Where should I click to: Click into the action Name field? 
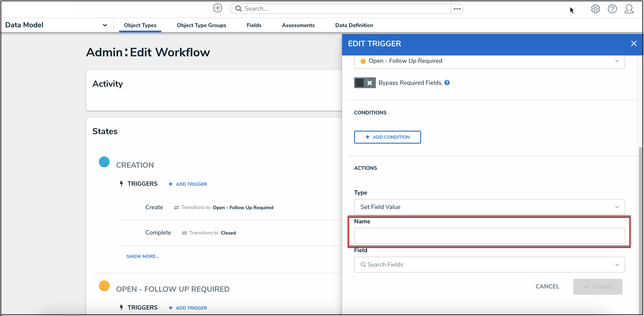pyautogui.click(x=489, y=236)
